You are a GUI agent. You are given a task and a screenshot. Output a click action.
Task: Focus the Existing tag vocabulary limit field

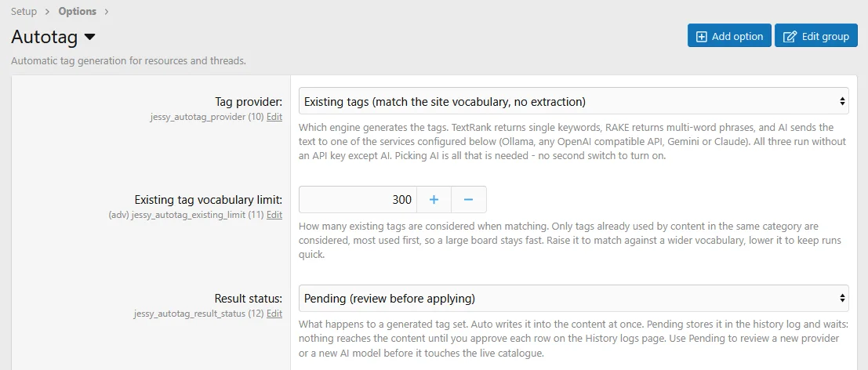358,200
